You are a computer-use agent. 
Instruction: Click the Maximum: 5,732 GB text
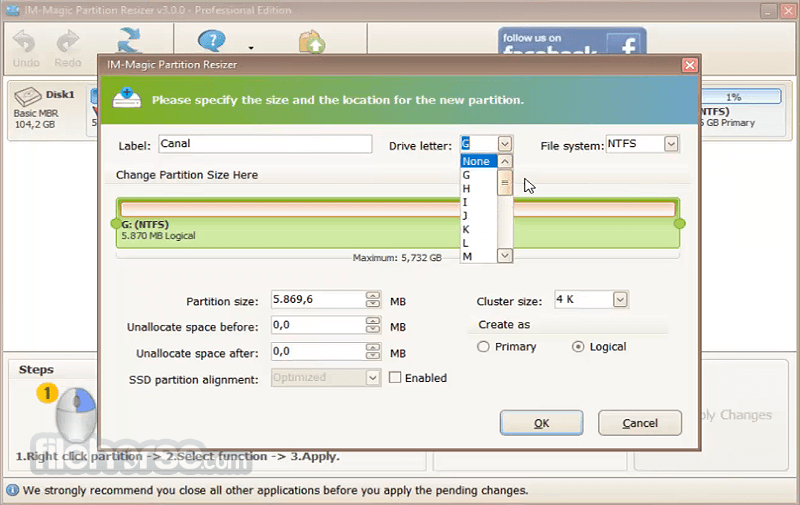tap(397, 258)
